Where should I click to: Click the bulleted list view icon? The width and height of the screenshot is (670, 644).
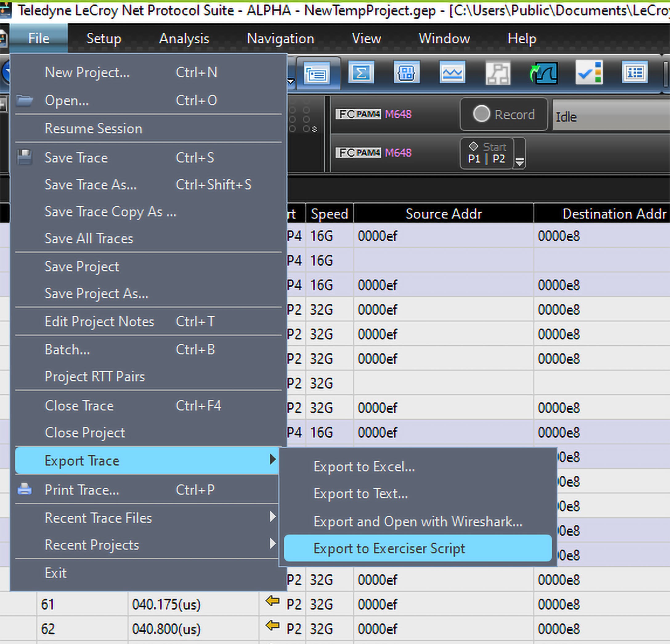pyautogui.click(x=635, y=72)
